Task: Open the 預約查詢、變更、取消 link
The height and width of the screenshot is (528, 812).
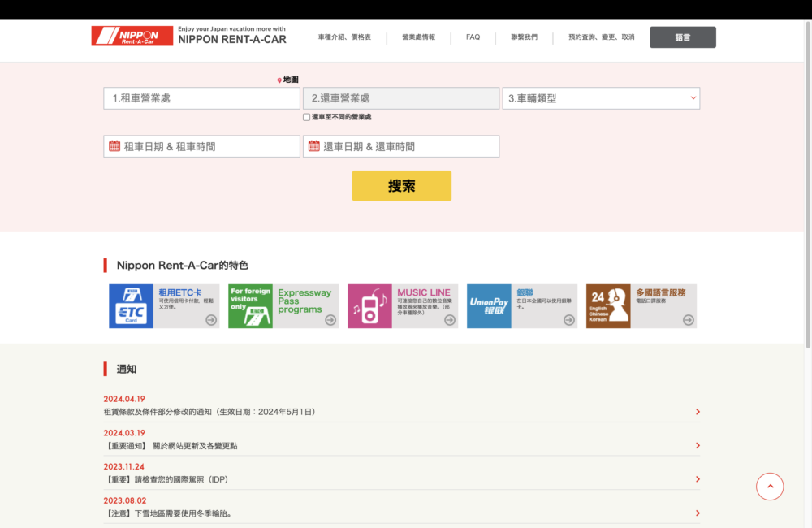Action: pyautogui.click(x=601, y=37)
